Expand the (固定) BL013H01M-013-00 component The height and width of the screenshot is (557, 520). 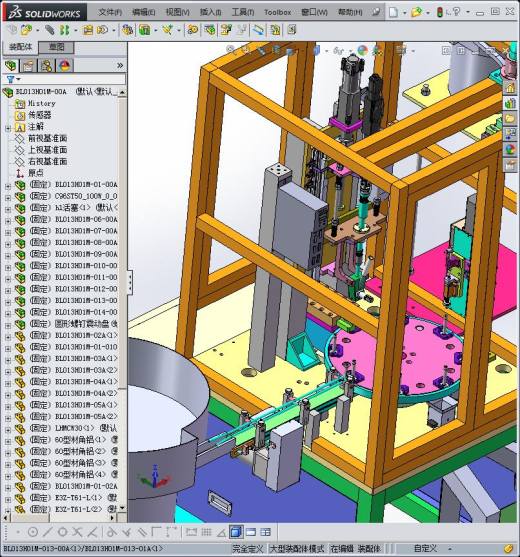(x=8, y=302)
